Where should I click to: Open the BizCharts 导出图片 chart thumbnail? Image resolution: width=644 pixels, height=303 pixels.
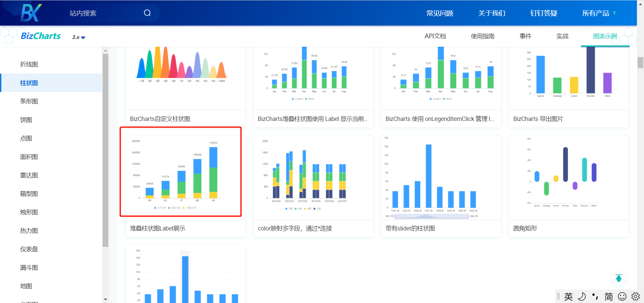[569, 78]
